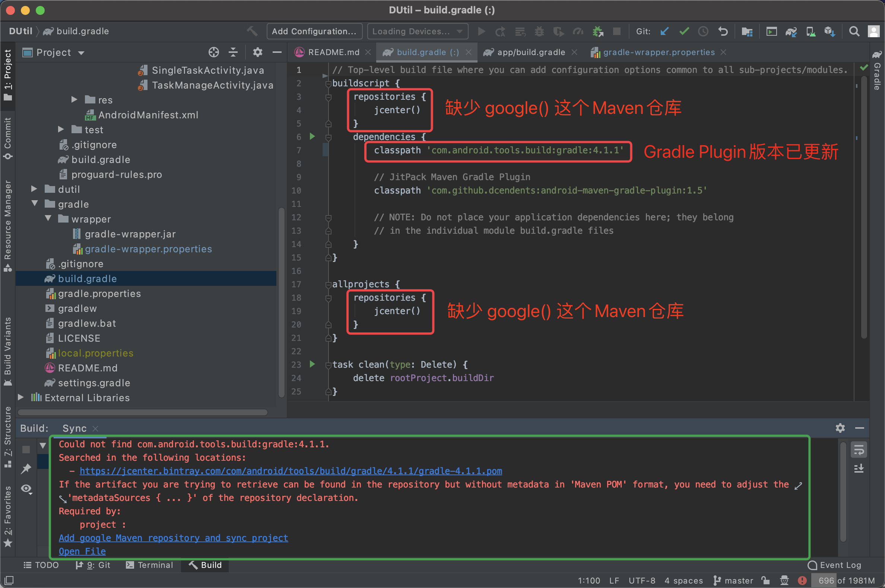Open Search Everywhere magnifier icon
The height and width of the screenshot is (588, 885).
pos(854,31)
